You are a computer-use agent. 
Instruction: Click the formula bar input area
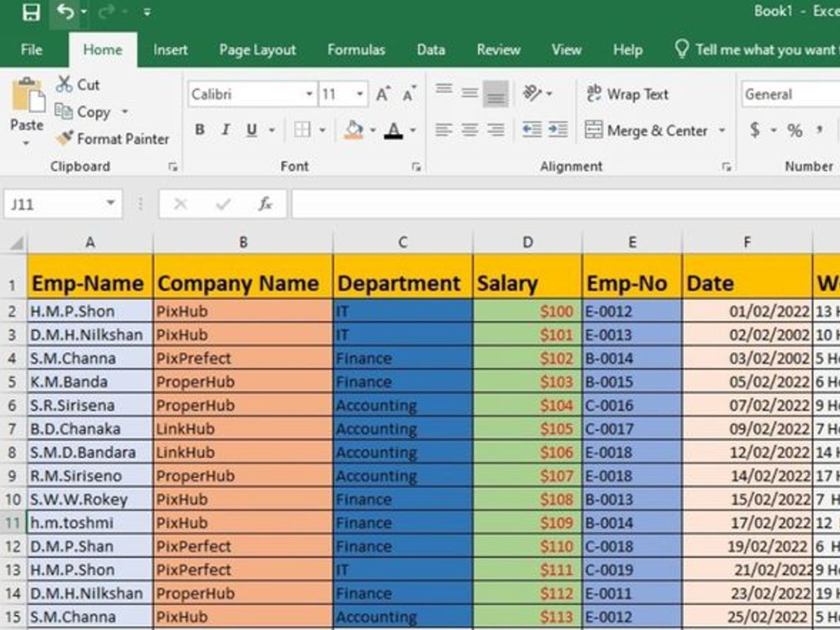[565, 204]
